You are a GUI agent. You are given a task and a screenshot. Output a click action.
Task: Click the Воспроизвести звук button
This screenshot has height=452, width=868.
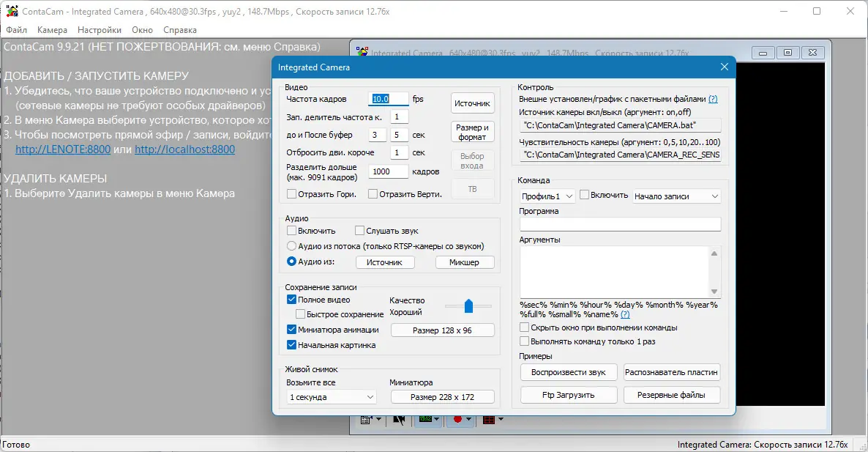[569, 372]
